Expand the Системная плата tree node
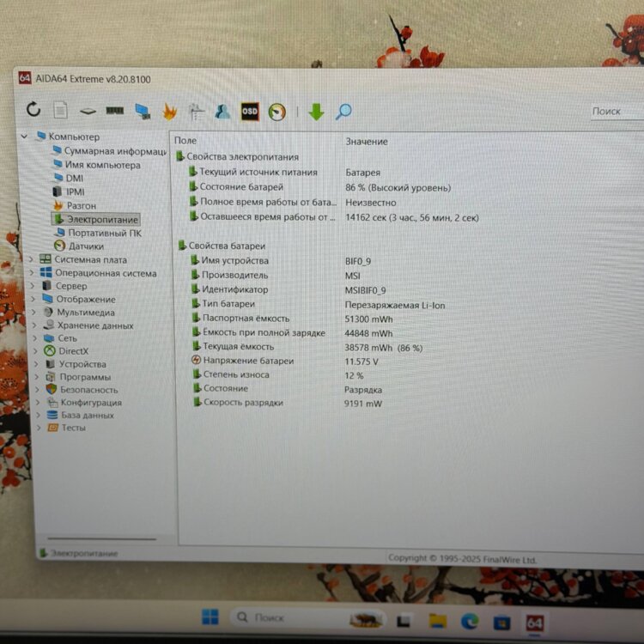644x644 pixels. 32,260
